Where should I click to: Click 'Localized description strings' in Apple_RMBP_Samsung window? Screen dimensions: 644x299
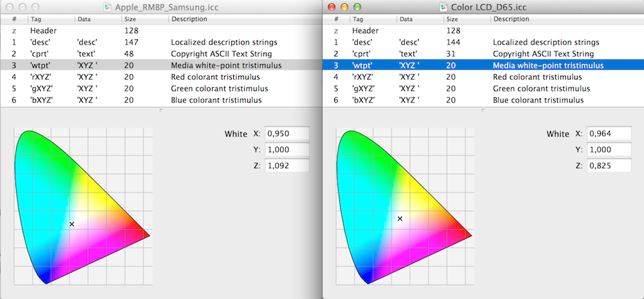click(224, 43)
